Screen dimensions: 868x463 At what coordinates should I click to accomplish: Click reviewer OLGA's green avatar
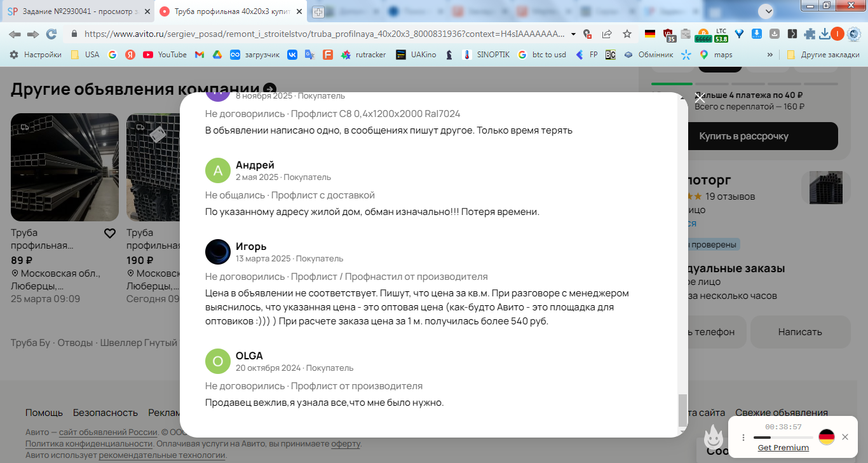[x=218, y=361]
